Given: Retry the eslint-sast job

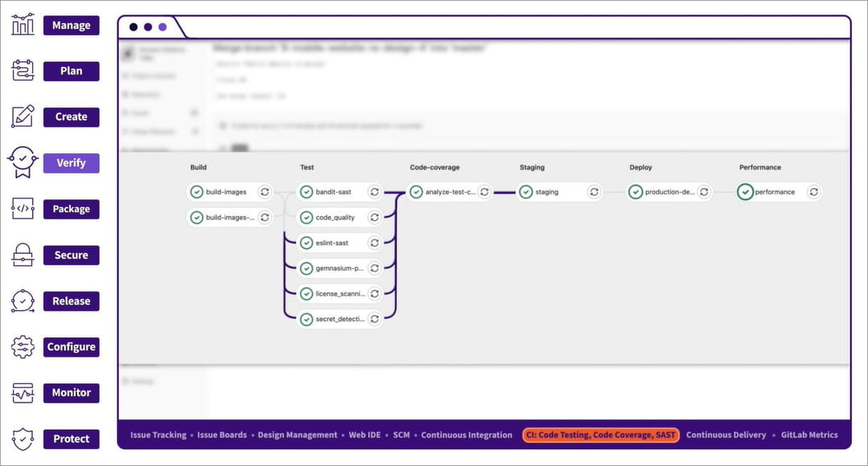Looking at the screenshot, I should pyautogui.click(x=375, y=243).
